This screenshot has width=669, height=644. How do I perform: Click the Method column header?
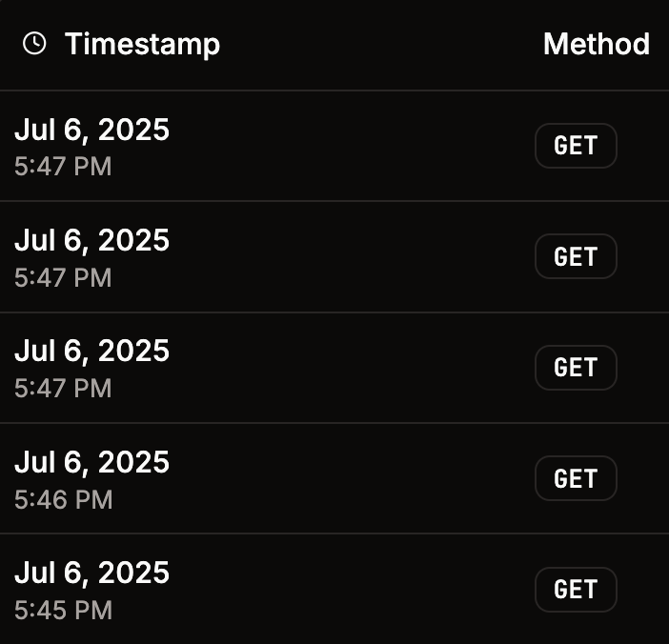[596, 44]
